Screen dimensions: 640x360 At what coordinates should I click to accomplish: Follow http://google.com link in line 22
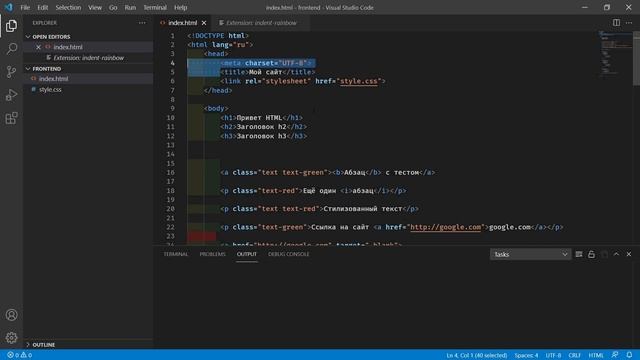point(446,227)
